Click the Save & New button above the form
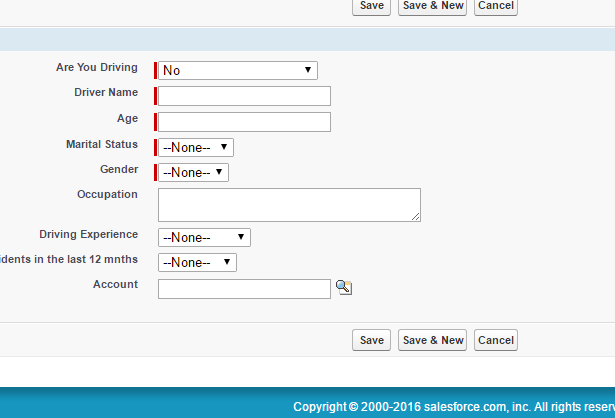The width and height of the screenshot is (615, 418). tap(433, 6)
